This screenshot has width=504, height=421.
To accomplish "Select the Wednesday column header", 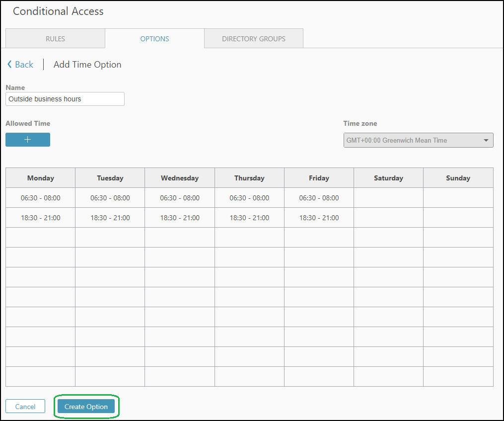I will (180, 178).
